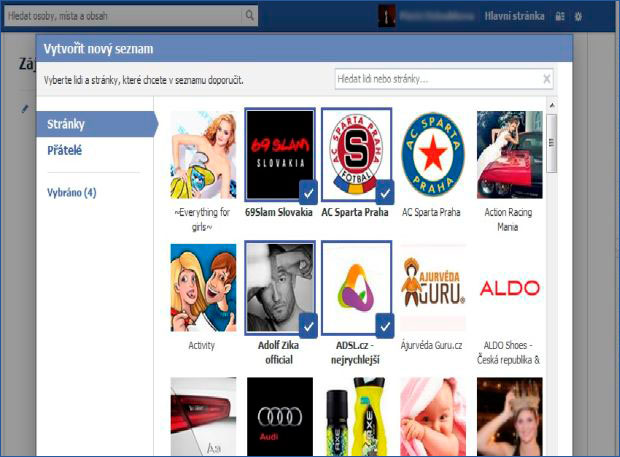
Task: Clear the page search field with X icon
Action: 546,79
